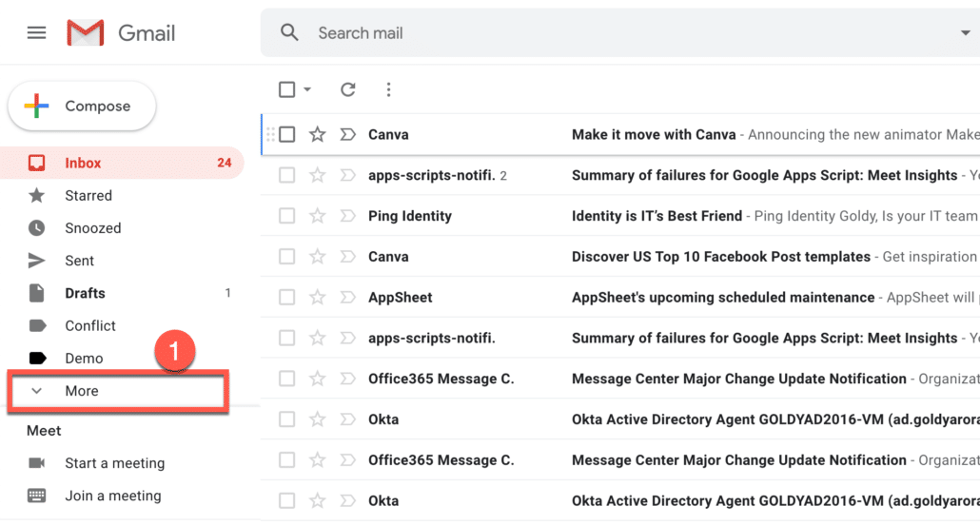Image resolution: width=980 pixels, height=526 pixels.
Task: Click the Compose button
Action: (x=82, y=107)
